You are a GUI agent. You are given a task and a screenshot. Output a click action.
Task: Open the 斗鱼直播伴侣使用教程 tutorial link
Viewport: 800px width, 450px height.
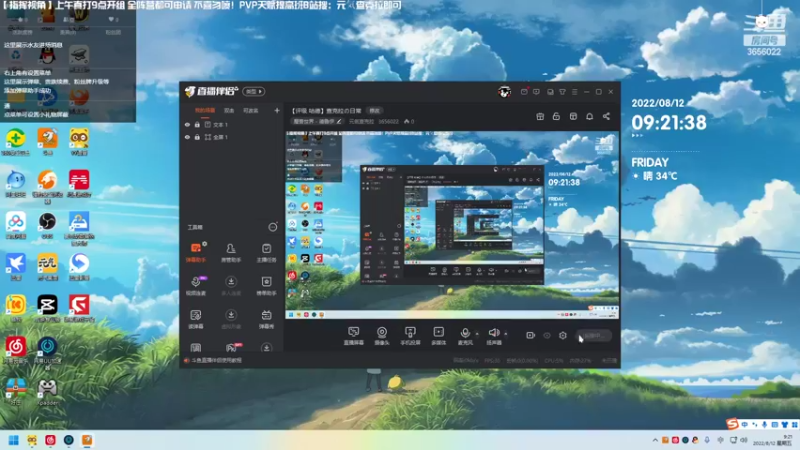(216, 360)
